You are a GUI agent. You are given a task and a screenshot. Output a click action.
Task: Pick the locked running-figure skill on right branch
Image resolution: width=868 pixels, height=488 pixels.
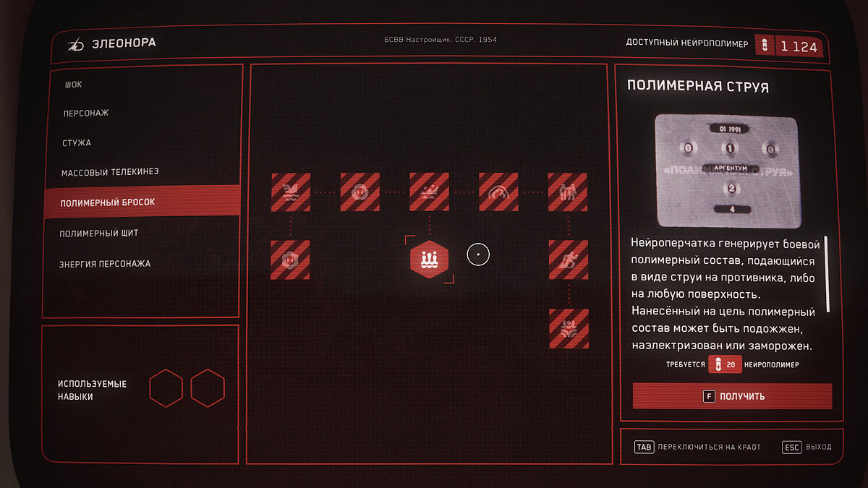569,260
